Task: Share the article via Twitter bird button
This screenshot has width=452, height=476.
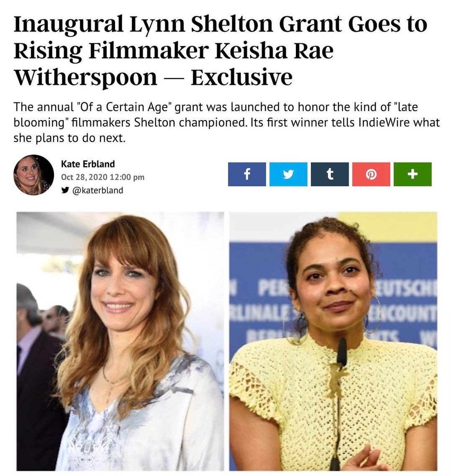Action: tap(288, 174)
